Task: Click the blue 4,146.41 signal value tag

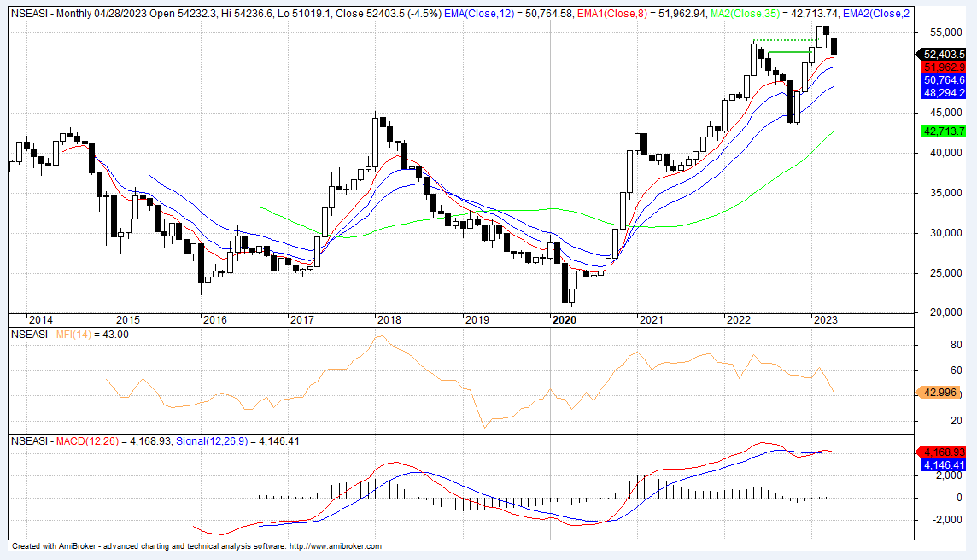Action: (944, 465)
